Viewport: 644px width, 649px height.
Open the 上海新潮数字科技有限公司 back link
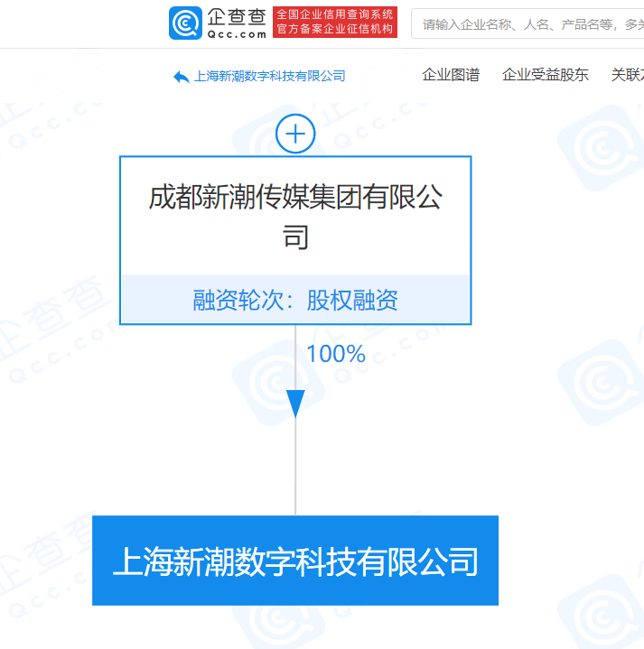[x=269, y=76]
